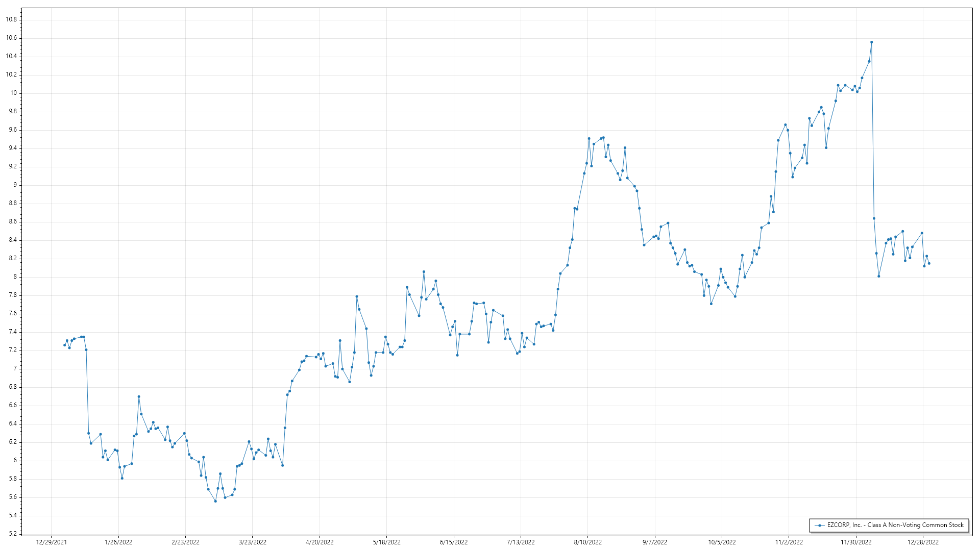The height and width of the screenshot is (551, 980).
Task: Click the highest data point near 10.6
Action: (x=871, y=42)
